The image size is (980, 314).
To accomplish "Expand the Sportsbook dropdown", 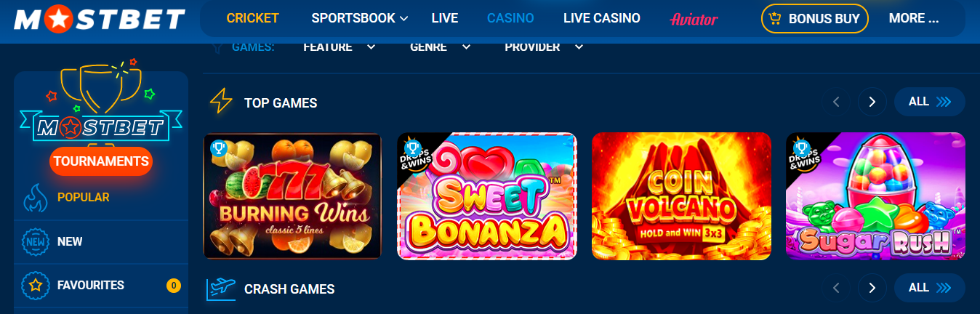I will [x=360, y=18].
